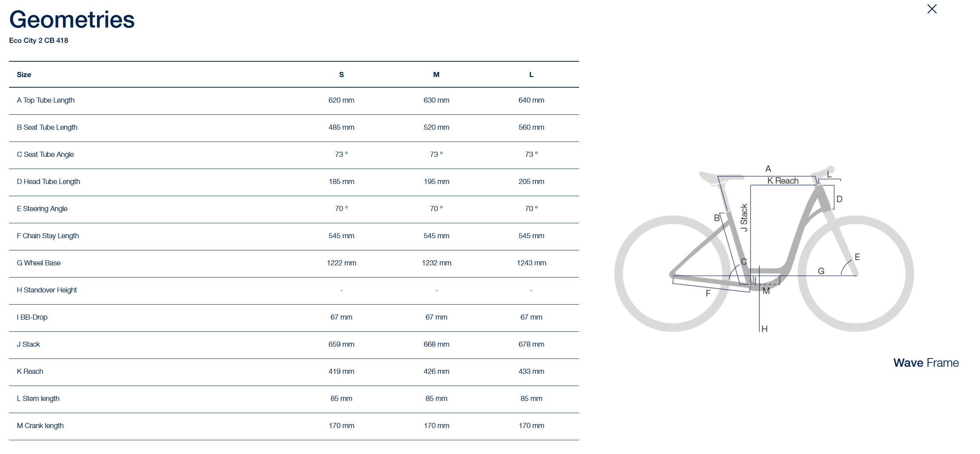Click the F chain stay marker in diagram
This screenshot has height=454, width=980.
tap(708, 293)
